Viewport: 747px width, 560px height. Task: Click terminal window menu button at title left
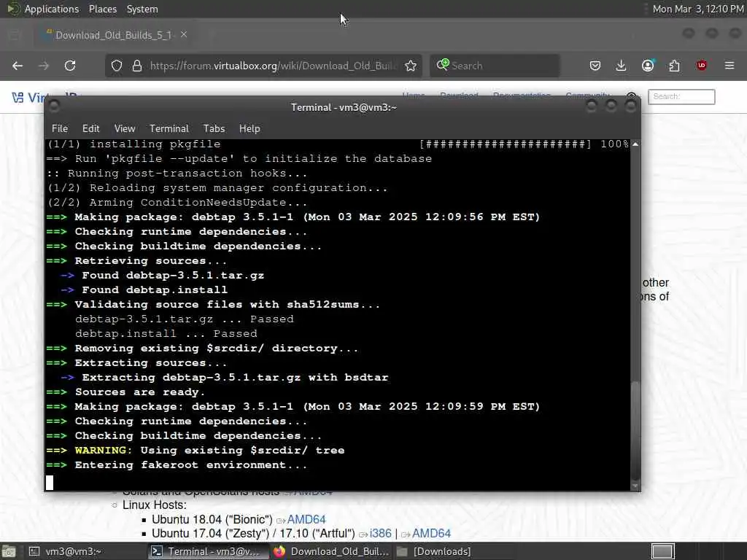(54, 106)
